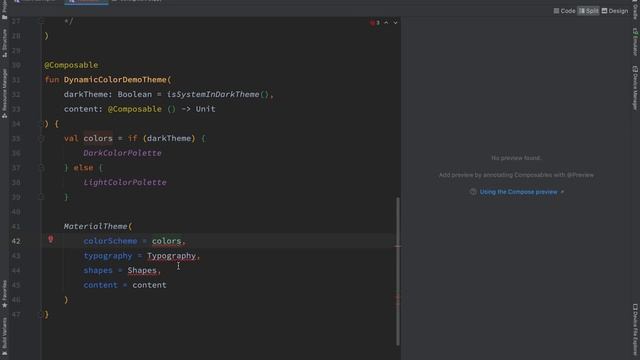Open the Device Manager tool window
Screen dimensions: 640x360
pyautogui.click(x=635, y=87)
